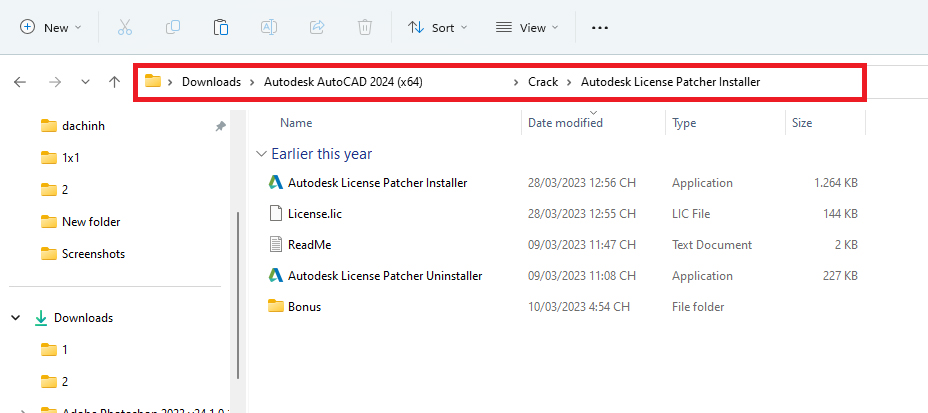This screenshot has width=928, height=413.
Task: Click the File folder type cell
Action: pyautogui.click(x=698, y=306)
